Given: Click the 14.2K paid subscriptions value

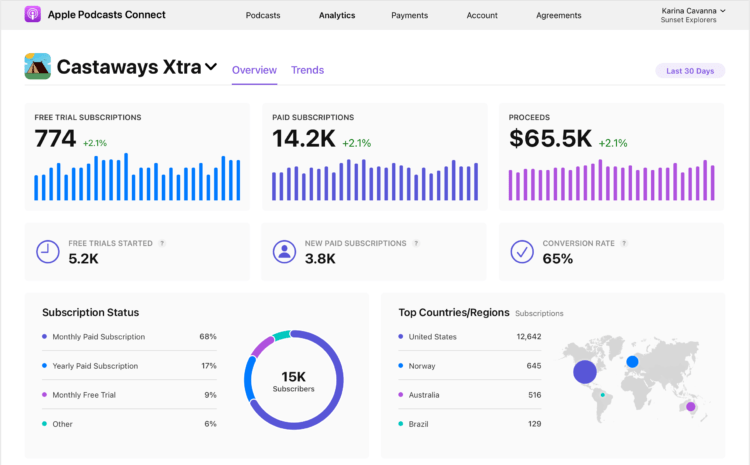Looking at the screenshot, I should [304, 139].
